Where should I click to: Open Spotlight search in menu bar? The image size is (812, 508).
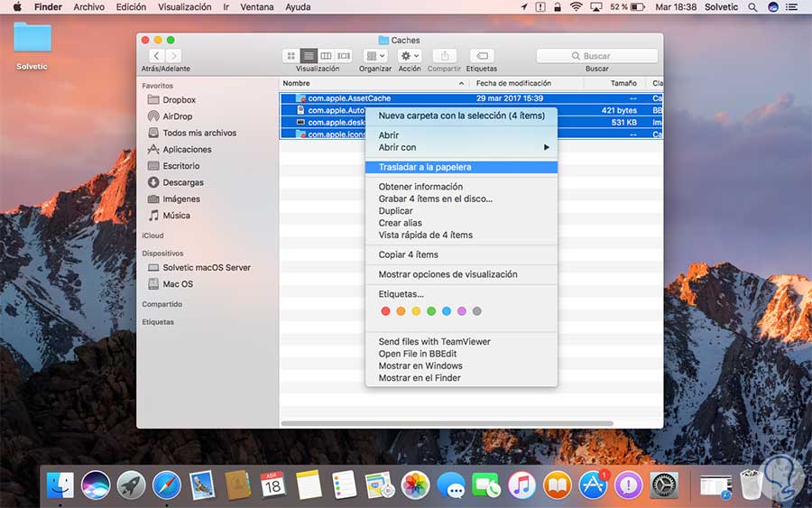point(752,6)
